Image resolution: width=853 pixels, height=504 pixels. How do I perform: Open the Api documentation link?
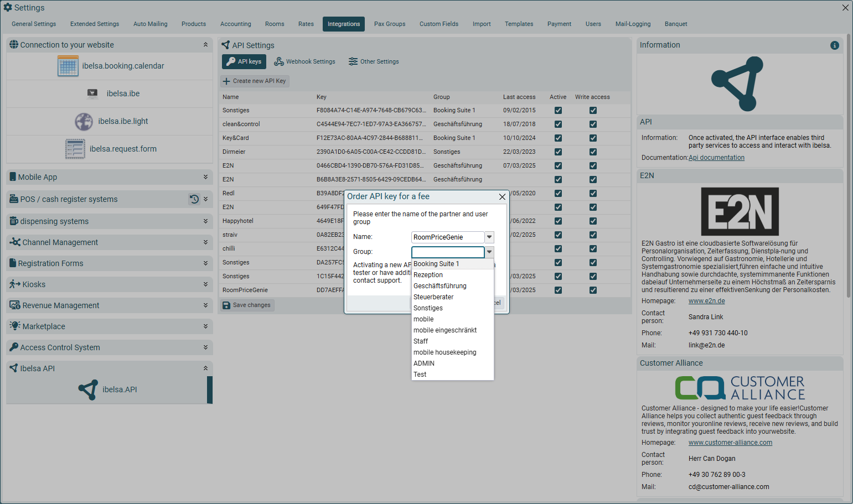(716, 158)
